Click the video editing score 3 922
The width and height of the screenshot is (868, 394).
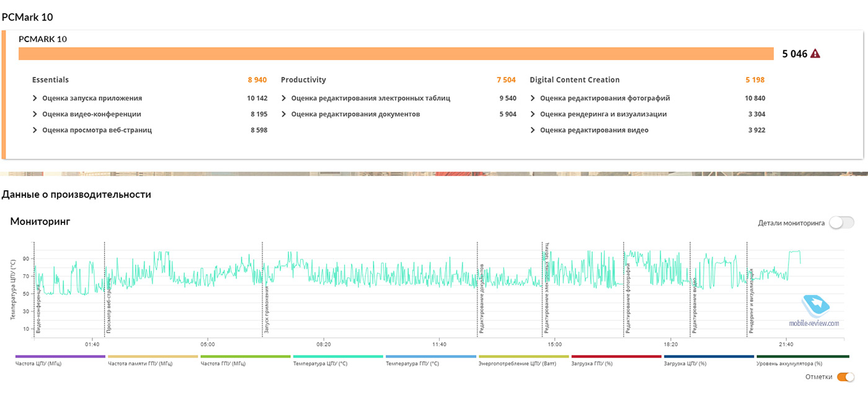(x=757, y=130)
